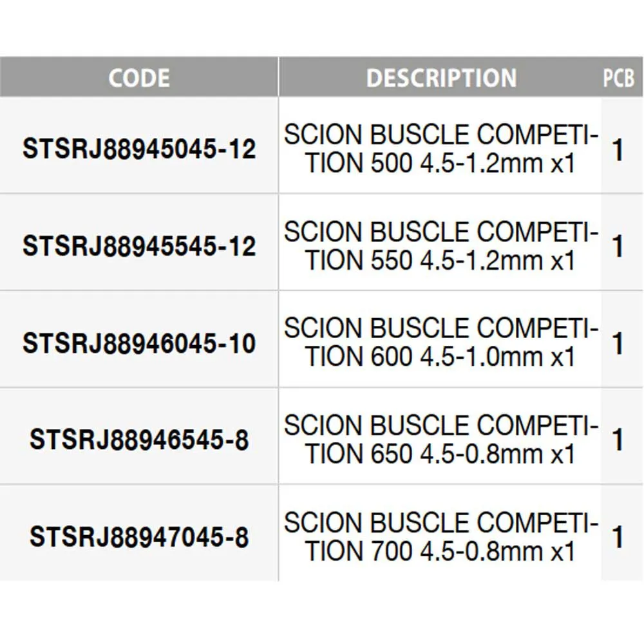
Task: Click the PCB value for STSRJ88945045-12
Action: click(x=618, y=151)
